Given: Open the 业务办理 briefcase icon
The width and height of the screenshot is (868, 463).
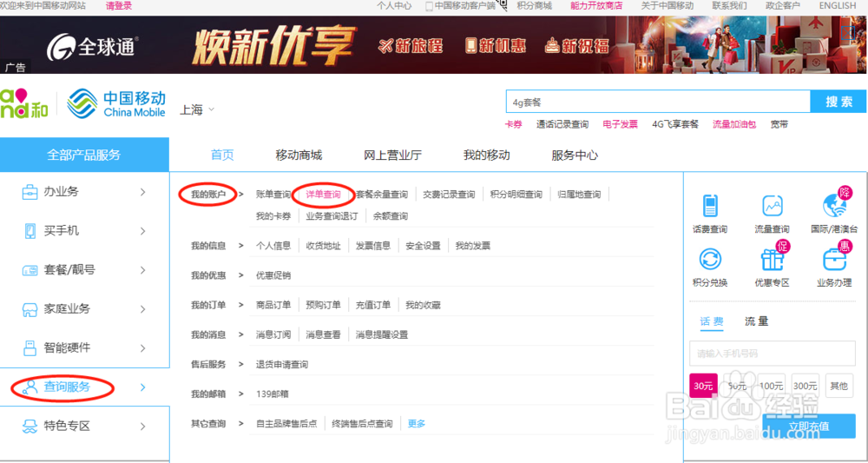Looking at the screenshot, I should click(x=834, y=260).
